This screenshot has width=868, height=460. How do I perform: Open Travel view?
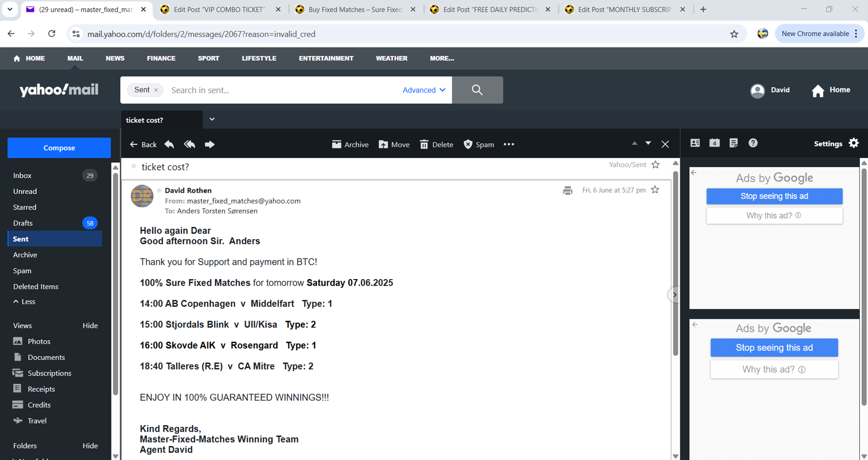click(30, 421)
